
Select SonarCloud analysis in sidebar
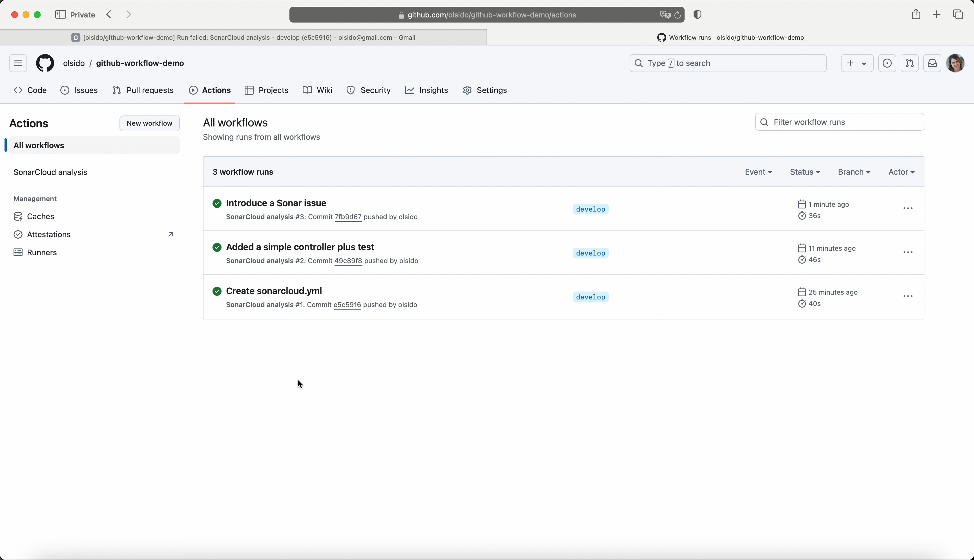coord(50,172)
